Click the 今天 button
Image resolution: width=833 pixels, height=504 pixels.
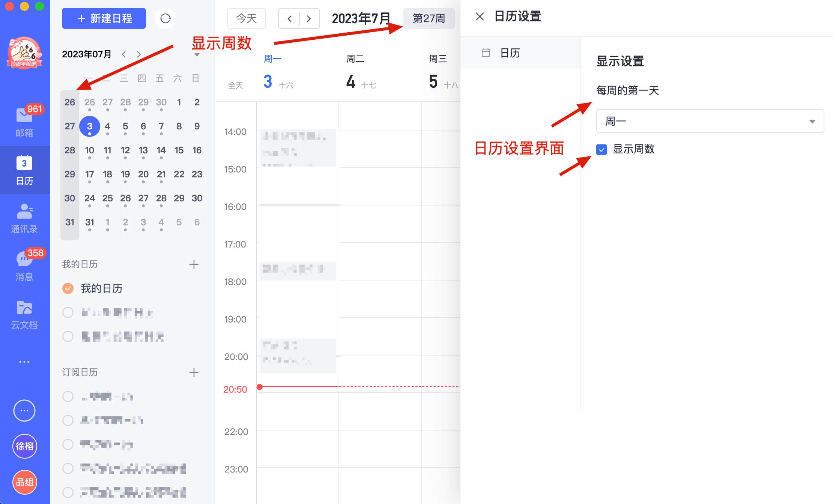(x=247, y=18)
